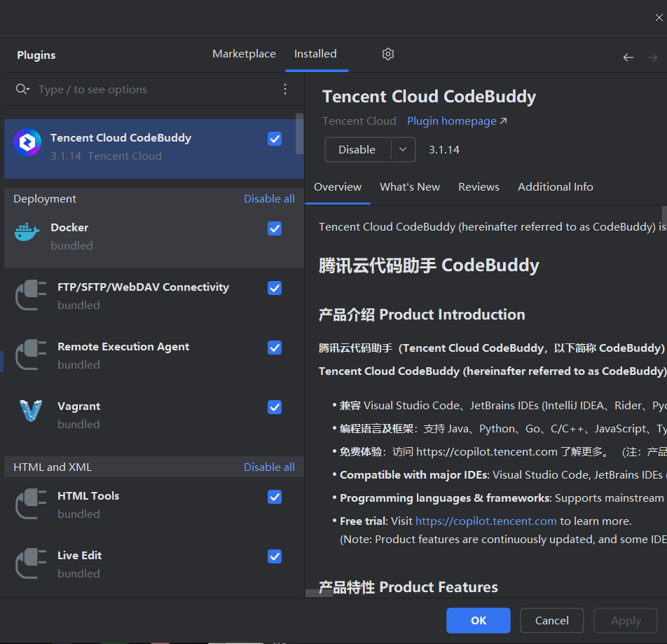Click Disable all for HTML and XML
This screenshot has width=667, height=644.
[x=269, y=467]
